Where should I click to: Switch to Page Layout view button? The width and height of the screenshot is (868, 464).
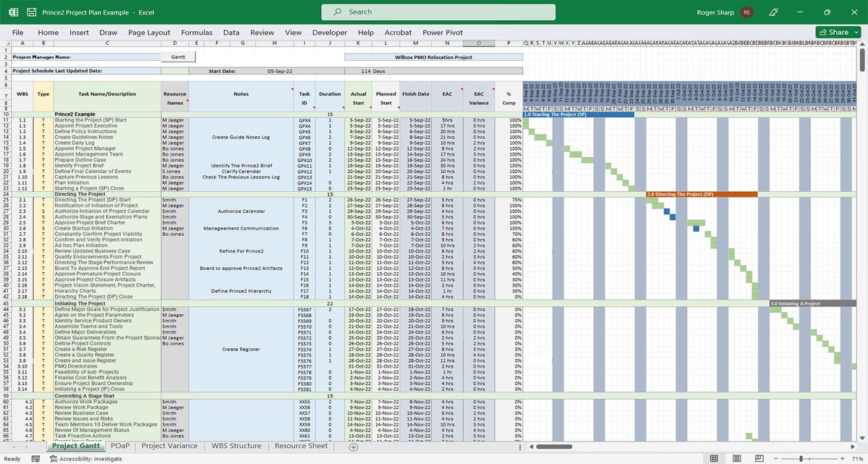coord(736,458)
